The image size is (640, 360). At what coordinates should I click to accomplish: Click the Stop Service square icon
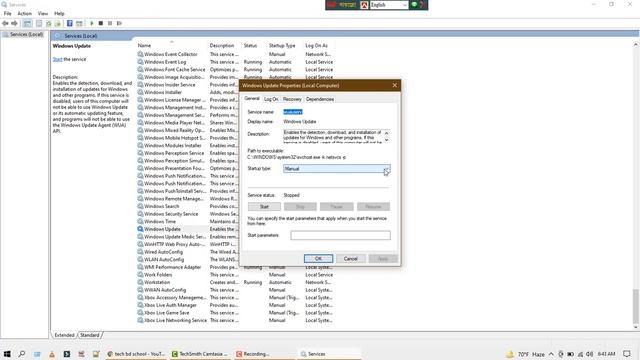pyautogui.click(x=101, y=23)
